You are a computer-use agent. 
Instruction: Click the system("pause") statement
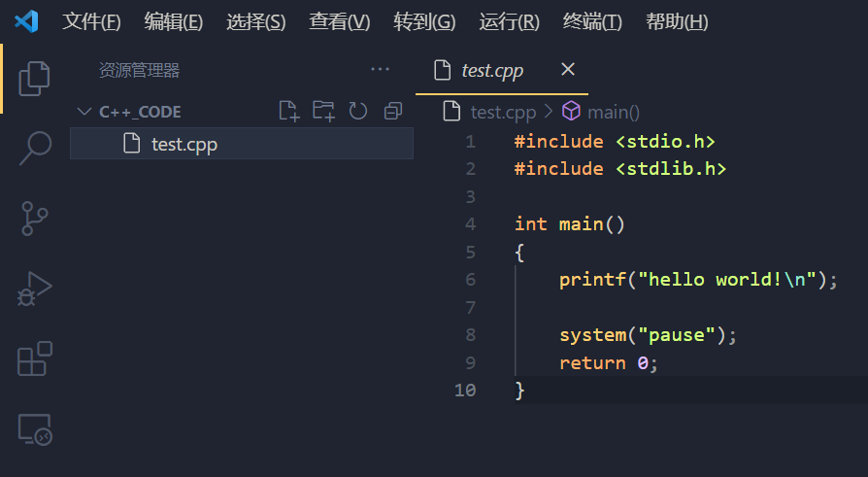pyautogui.click(x=648, y=334)
